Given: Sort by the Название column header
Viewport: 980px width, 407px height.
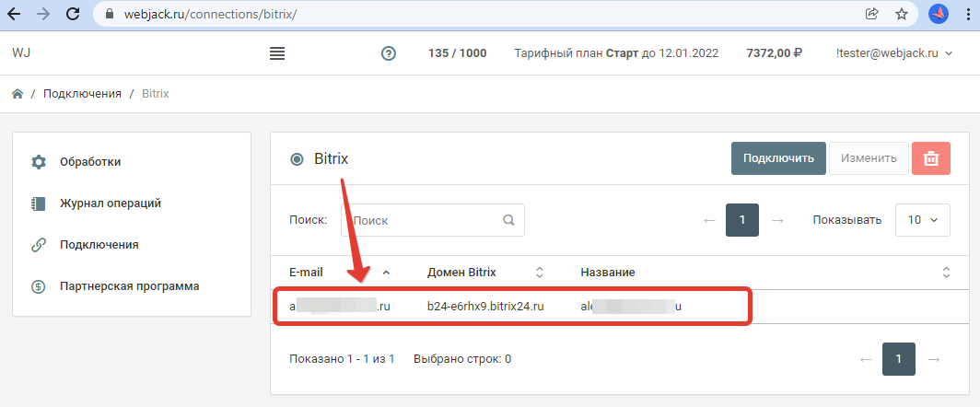Looking at the screenshot, I should [608, 272].
